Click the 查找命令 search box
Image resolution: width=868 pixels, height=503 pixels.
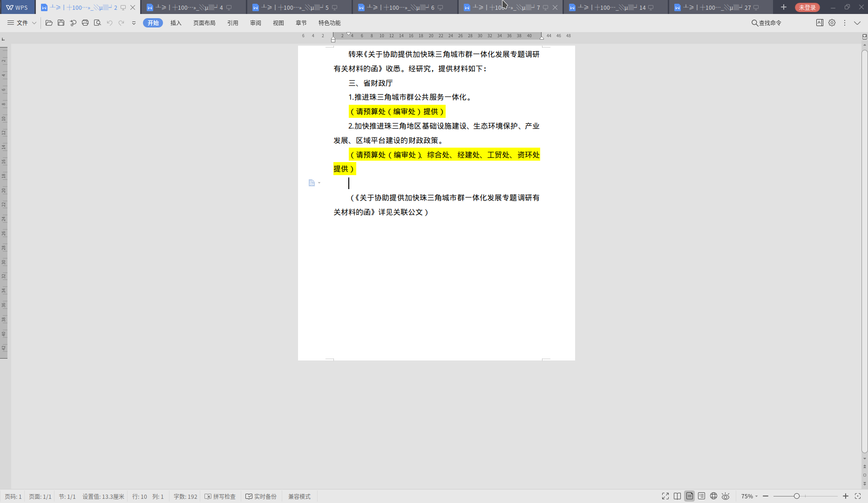coord(766,23)
